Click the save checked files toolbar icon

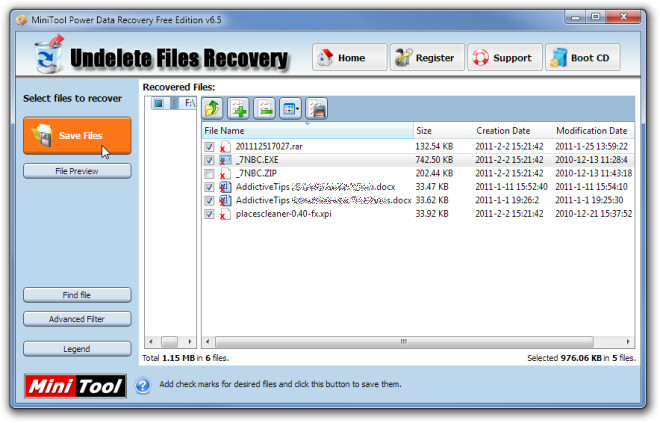(317, 109)
